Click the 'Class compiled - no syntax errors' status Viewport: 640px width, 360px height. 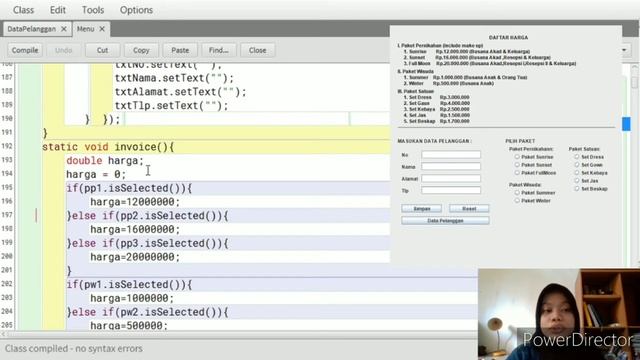[x=74, y=349]
